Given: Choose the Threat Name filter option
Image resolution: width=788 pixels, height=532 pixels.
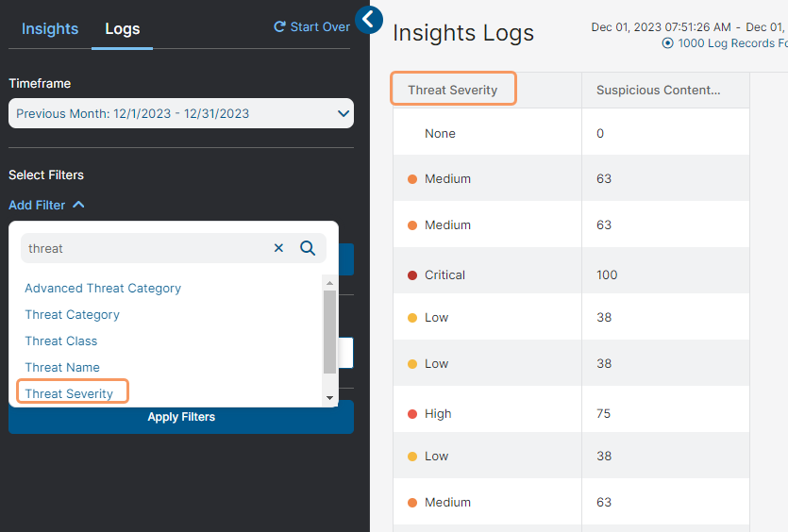Looking at the screenshot, I should coord(62,367).
